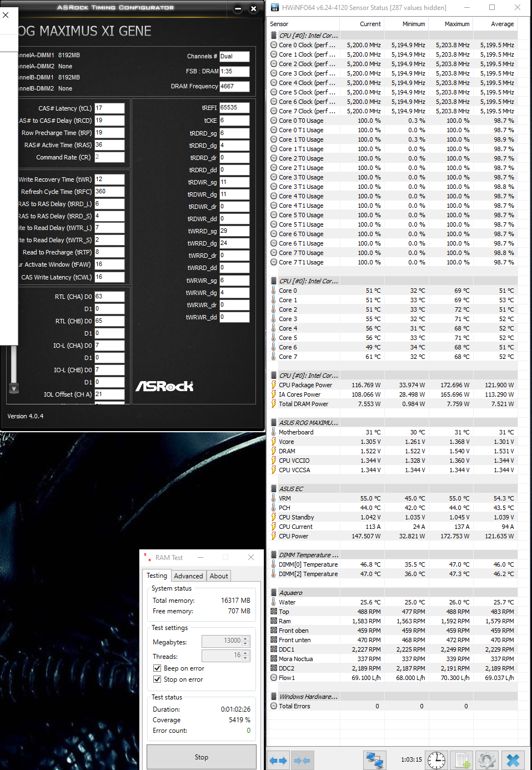Viewport: 532px width, 770px height.
Task: Click the lightning icon beside Vcore row
Action: (x=274, y=442)
